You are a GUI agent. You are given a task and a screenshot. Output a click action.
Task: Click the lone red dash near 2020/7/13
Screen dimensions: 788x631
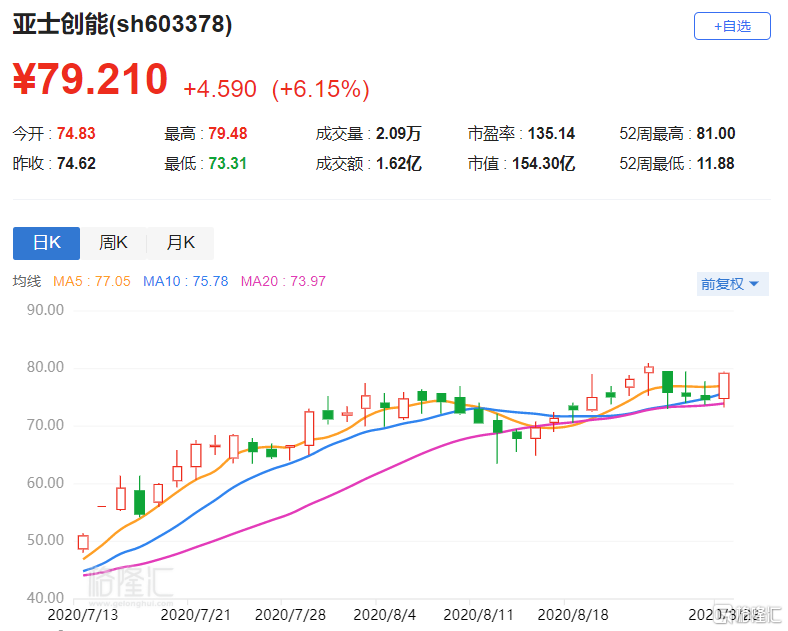point(102,506)
